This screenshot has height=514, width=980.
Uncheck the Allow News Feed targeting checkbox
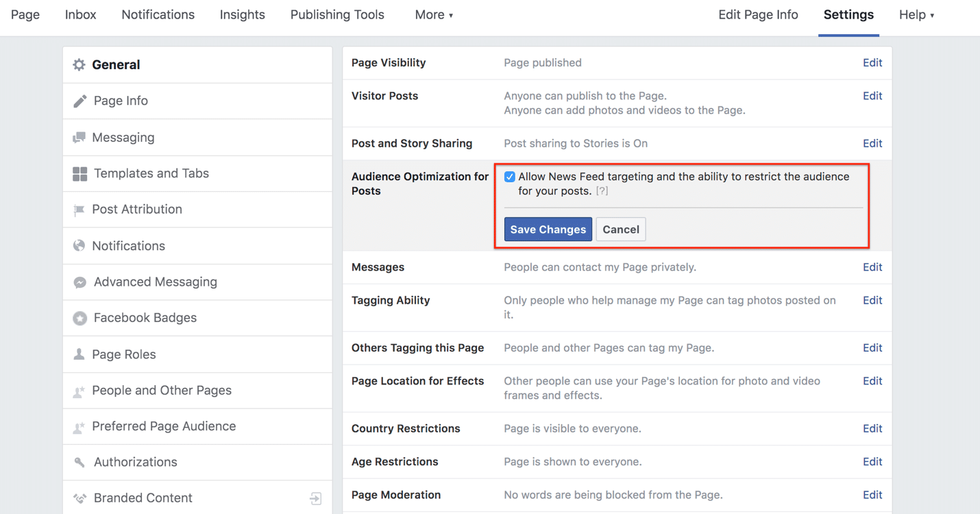coord(510,177)
